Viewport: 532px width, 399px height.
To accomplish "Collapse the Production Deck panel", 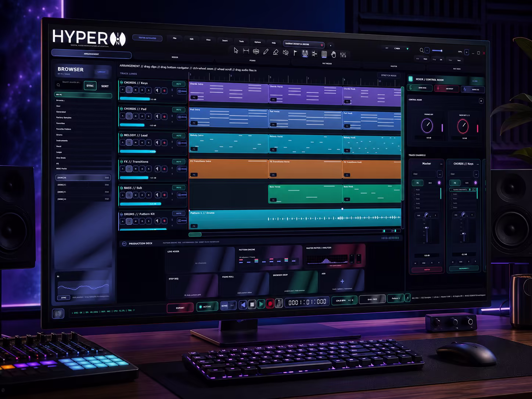I will (124, 244).
